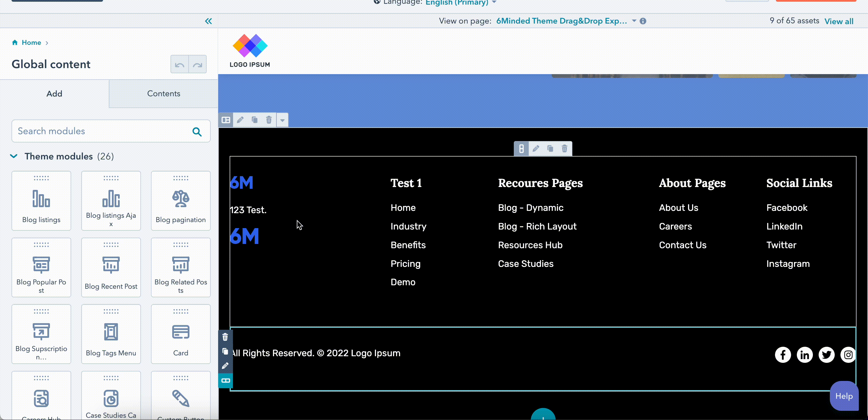Click the Home breadcrumb house icon

pyautogui.click(x=15, y=43)
